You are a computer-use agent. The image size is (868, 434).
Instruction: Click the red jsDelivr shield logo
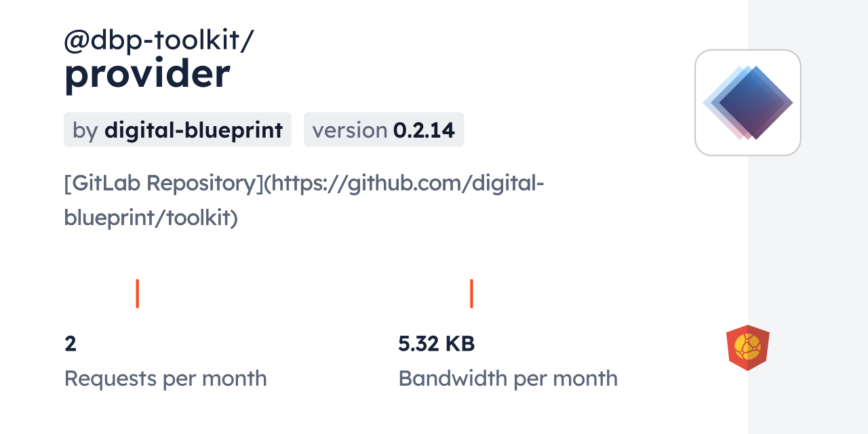747,348
